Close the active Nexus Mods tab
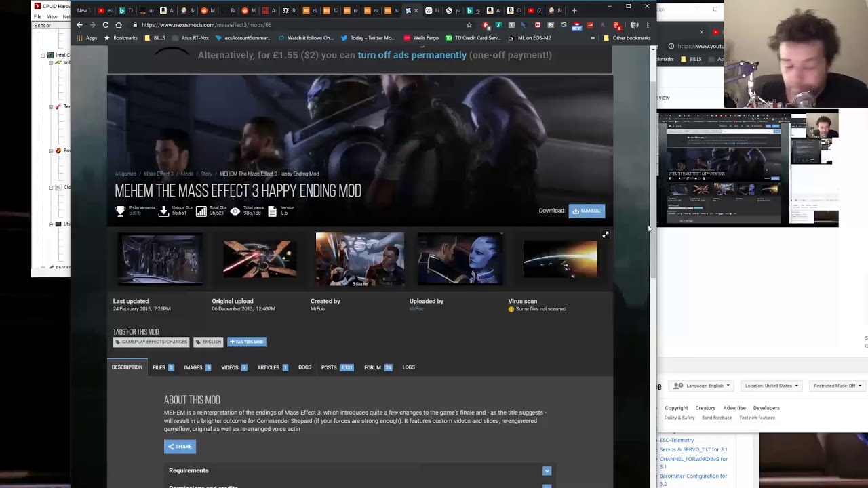Screen dimensions: 868x488 point(416,10)
